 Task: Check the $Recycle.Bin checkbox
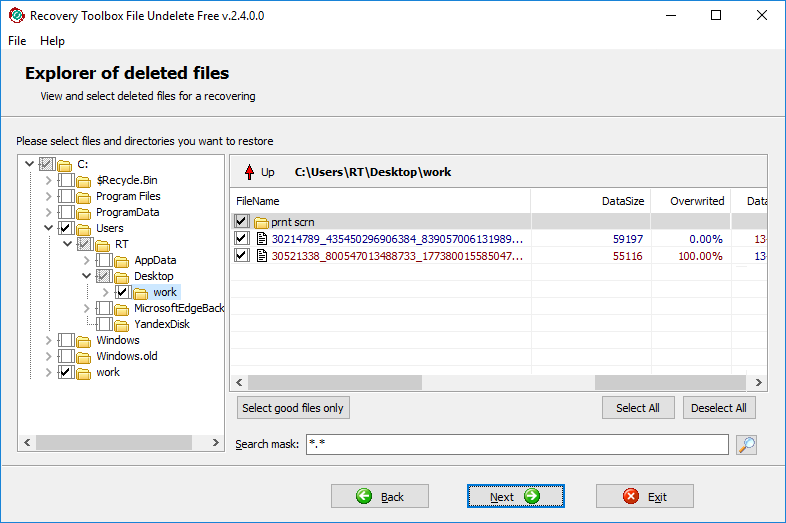(x=66, y=180)
